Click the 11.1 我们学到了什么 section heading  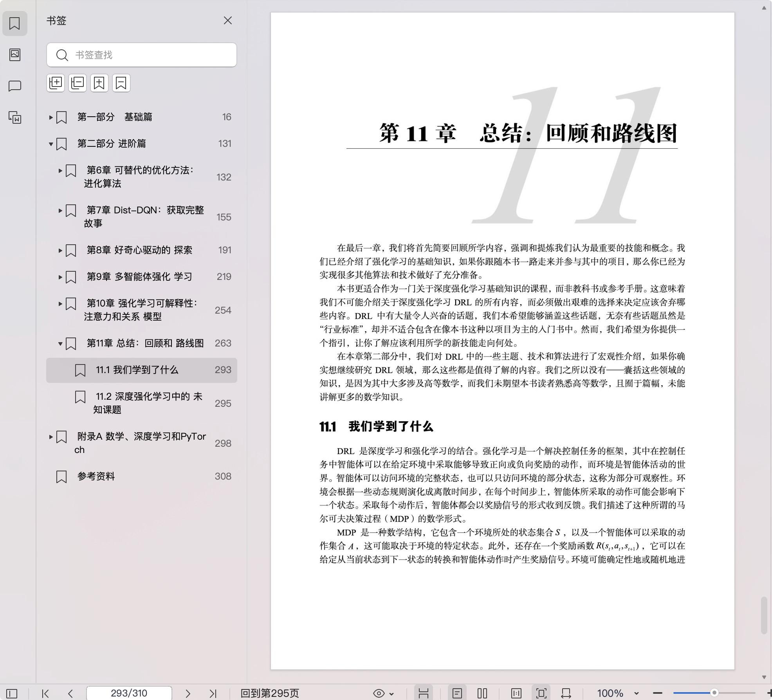point(376,427)
